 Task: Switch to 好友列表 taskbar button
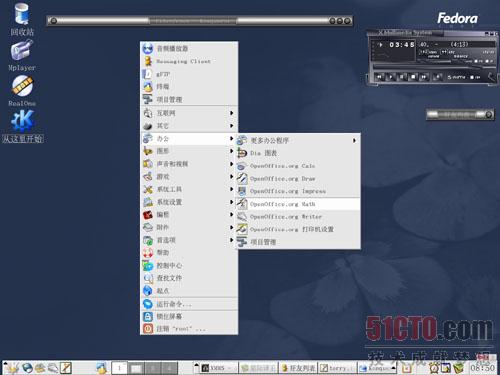(x=298, y=368)
